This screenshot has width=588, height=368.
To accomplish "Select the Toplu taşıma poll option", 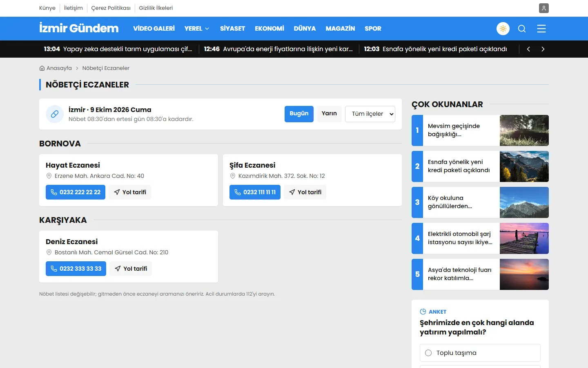I will [480, 353].
